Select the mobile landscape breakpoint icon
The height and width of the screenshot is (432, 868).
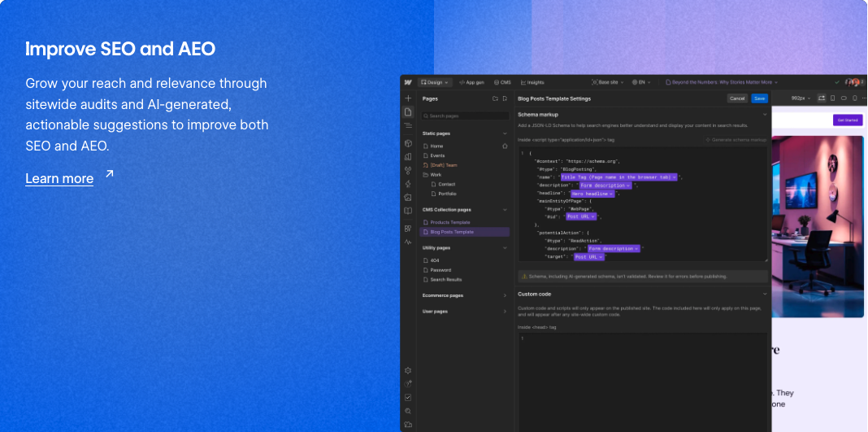[844, 98]
